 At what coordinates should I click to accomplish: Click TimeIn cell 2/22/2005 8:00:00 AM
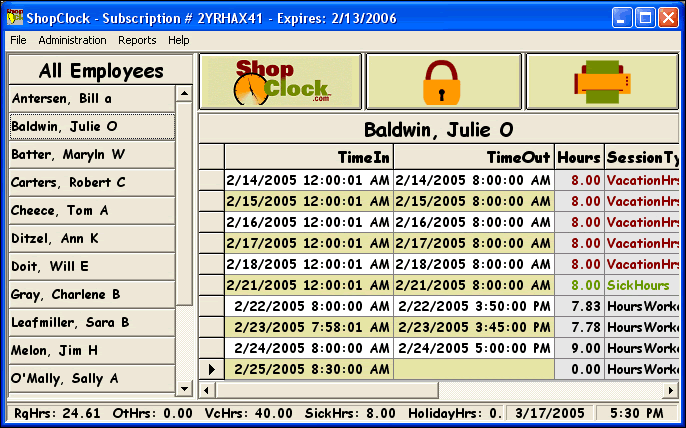click(x=309, y=306)
